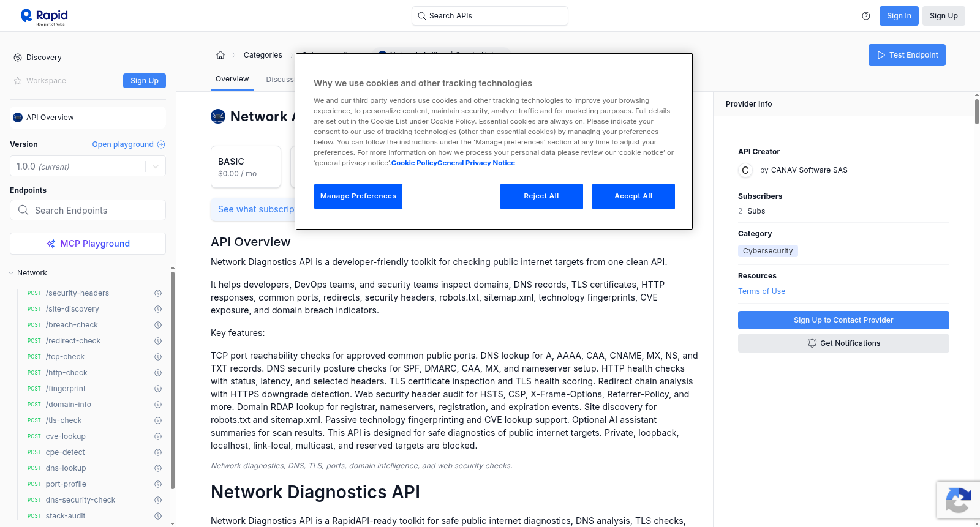980x527 pixels.
Task: Click the Discovery compass icon
Action: (18, 58)
